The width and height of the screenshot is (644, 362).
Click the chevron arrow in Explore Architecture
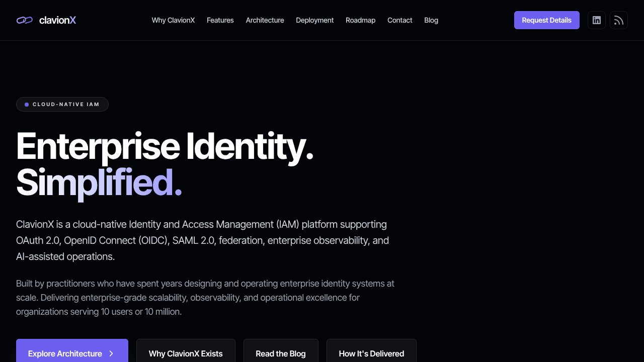(111, 353)
